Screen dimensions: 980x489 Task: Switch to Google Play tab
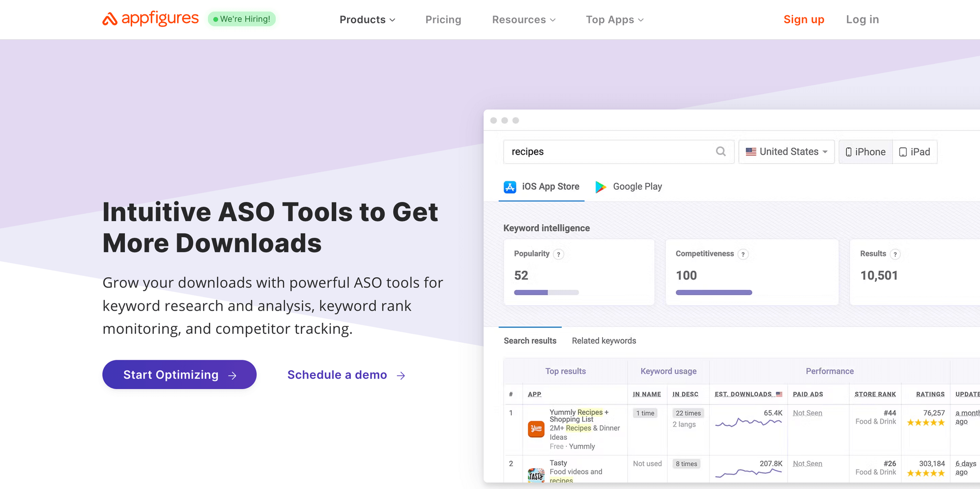click(629, 187)
